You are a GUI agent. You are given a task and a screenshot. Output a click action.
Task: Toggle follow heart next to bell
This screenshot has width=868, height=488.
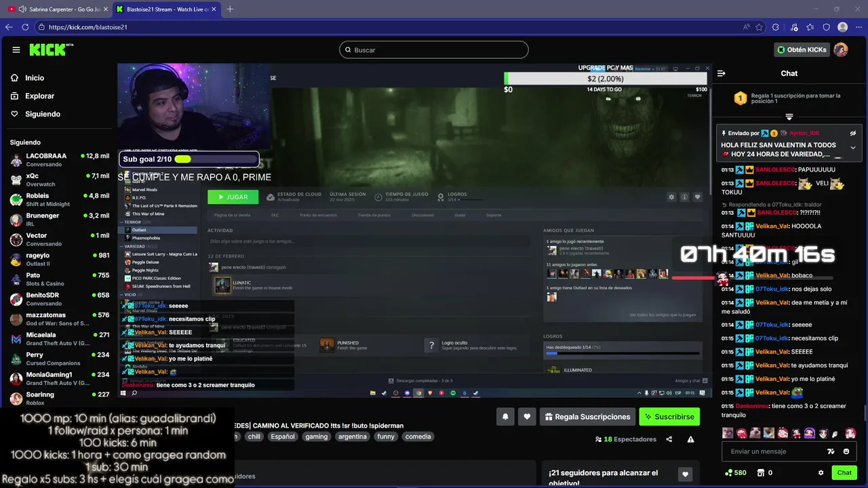coord(527,417)
